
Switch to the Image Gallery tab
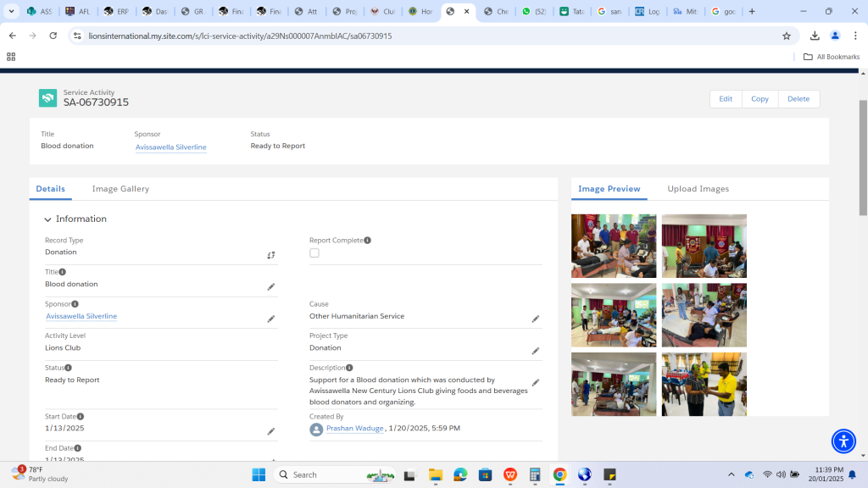120,189
